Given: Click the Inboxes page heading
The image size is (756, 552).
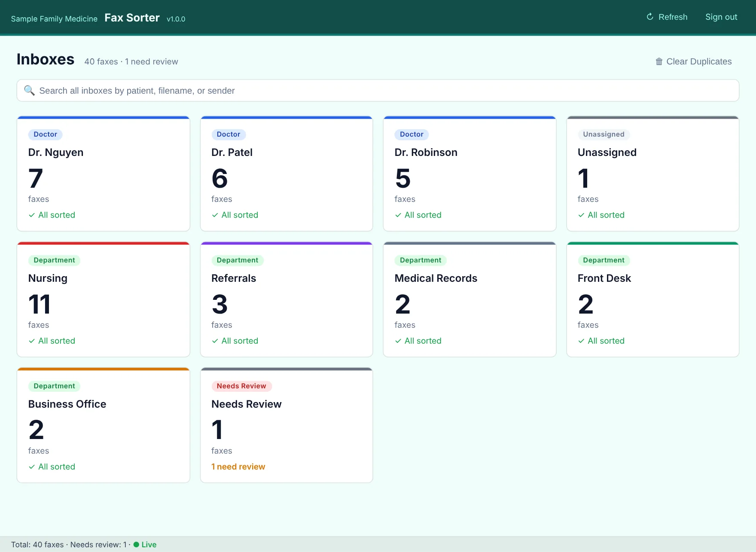Looking at the screenshot, I should point(46,59).
